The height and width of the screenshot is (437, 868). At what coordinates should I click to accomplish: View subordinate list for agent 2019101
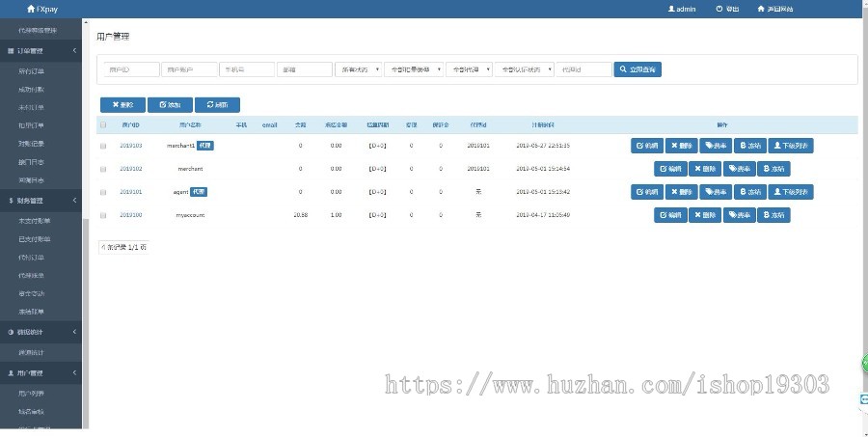[791, 192]
